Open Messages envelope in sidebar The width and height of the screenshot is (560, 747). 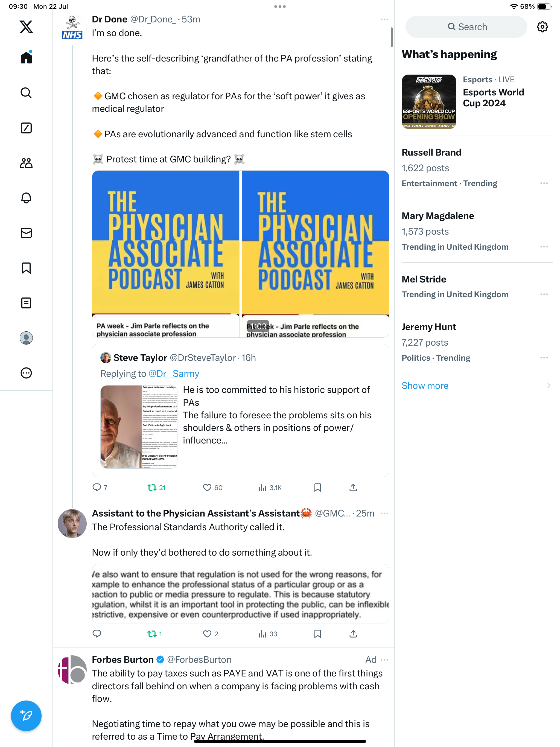click(x=26, y=233)
